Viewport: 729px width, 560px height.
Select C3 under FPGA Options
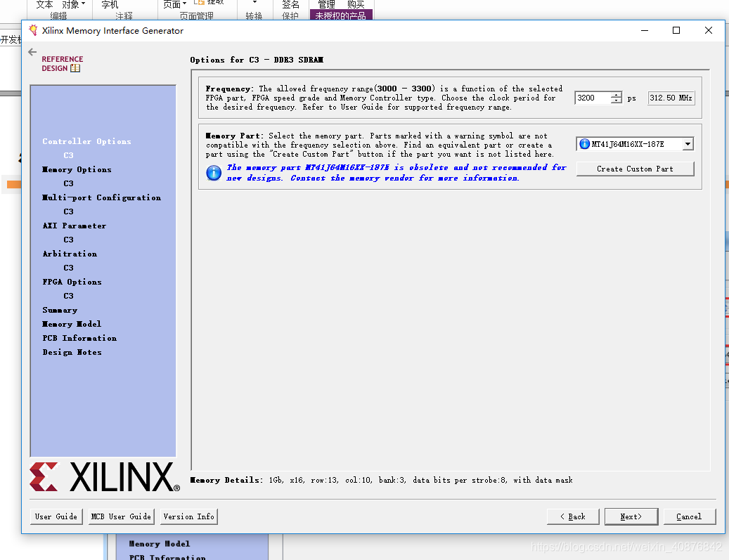tap(68, 296)
